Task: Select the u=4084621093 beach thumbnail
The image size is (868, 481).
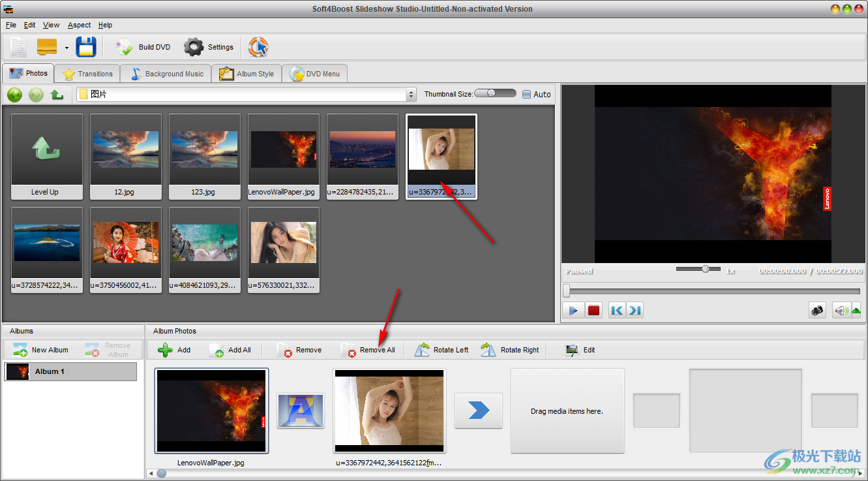Action: (205, 250)
